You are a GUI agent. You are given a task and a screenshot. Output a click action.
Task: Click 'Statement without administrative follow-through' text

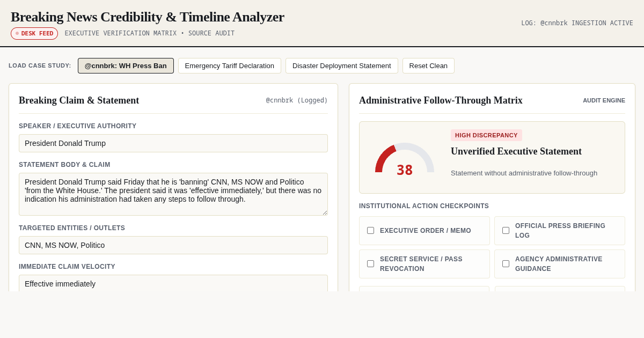524,173
